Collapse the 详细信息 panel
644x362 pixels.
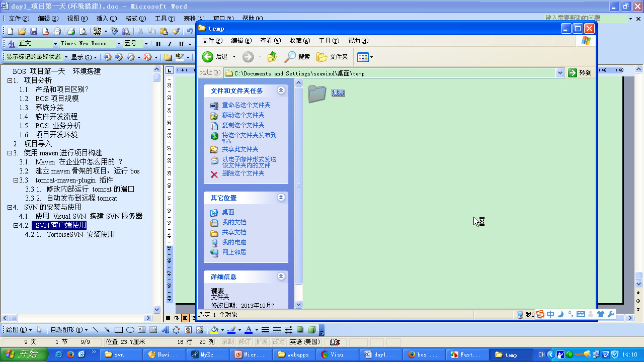(281, 277)
